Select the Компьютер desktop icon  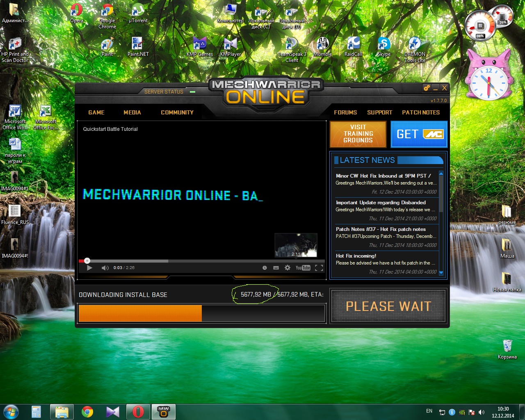click(x=231, y=13)
